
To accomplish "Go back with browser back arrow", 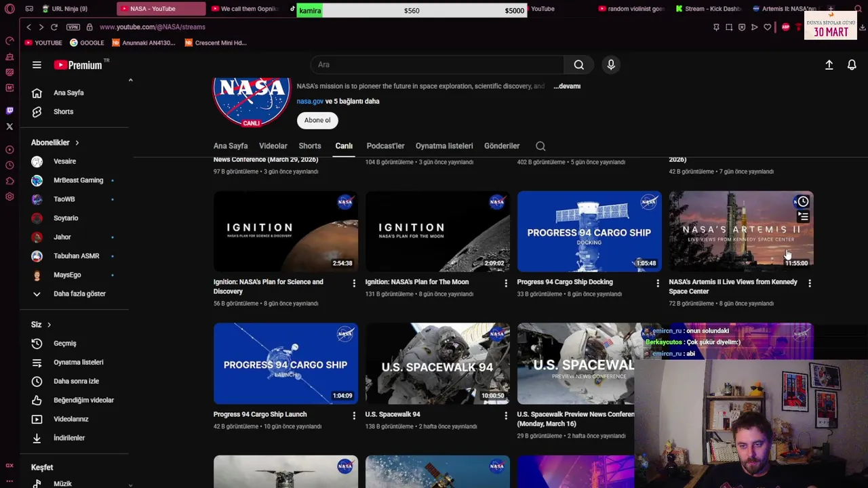I will 28,27.
